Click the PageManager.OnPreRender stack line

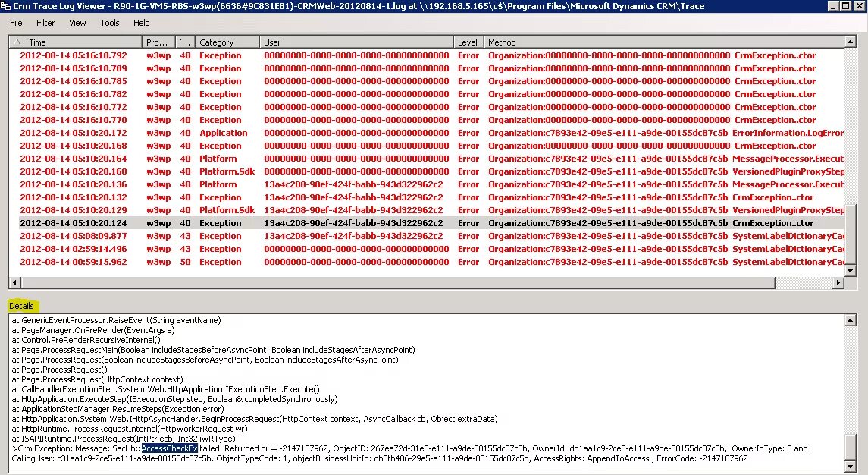[x=93, y=330]
